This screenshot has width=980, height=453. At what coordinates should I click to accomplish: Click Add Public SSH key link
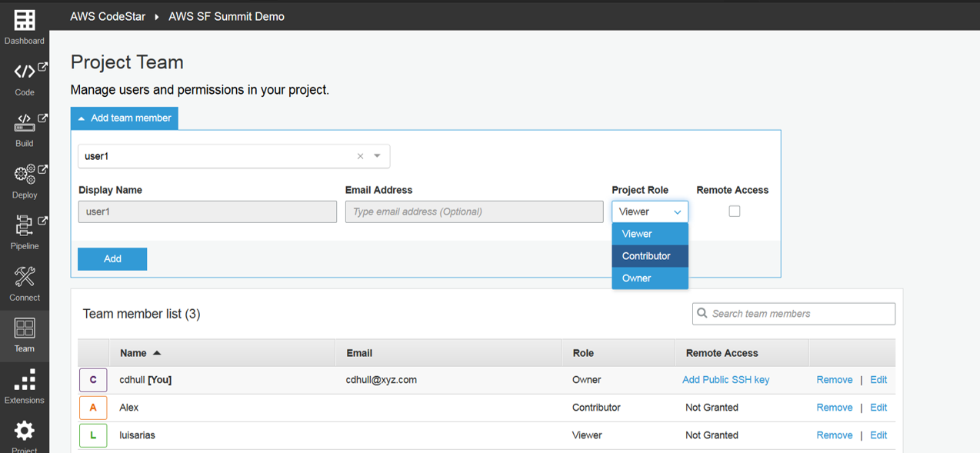click(x=725, y=380)
